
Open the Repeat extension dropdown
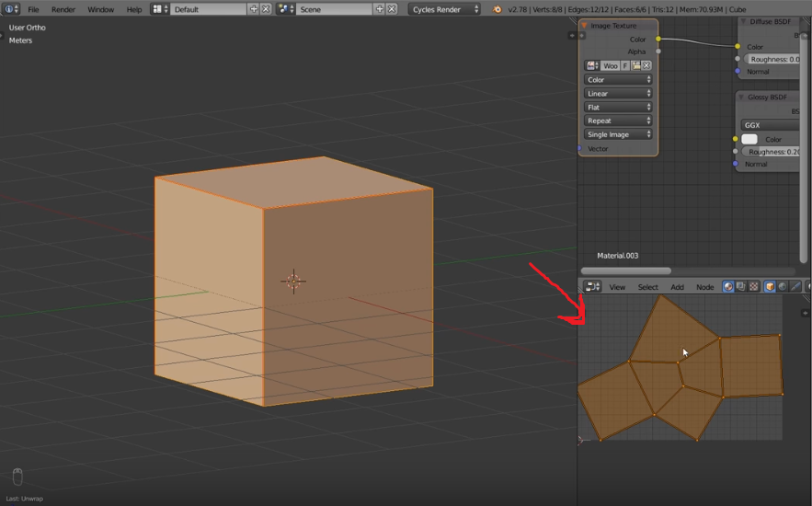pyautogui.click(x=618, y=121)
